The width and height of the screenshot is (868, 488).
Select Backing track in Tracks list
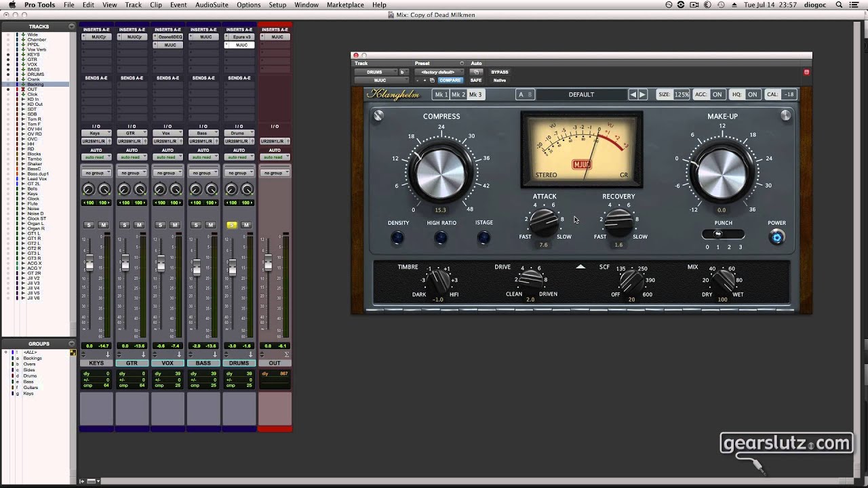pyautogui.click(x=35, y=84)
